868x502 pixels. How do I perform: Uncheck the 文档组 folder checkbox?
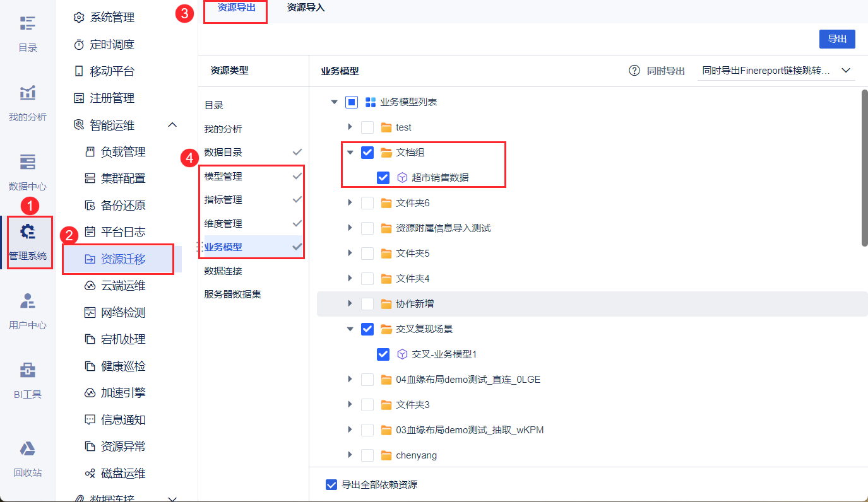click(x=367, y=153)
